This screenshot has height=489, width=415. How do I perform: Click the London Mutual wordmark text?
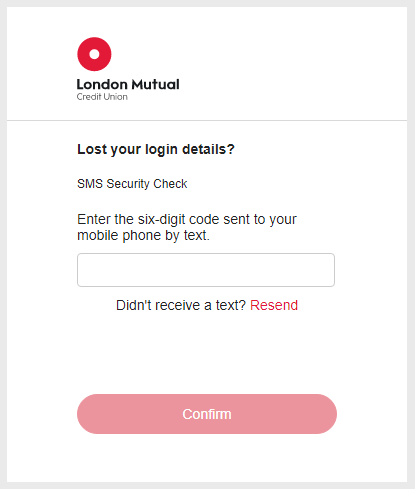coord(128,84)
